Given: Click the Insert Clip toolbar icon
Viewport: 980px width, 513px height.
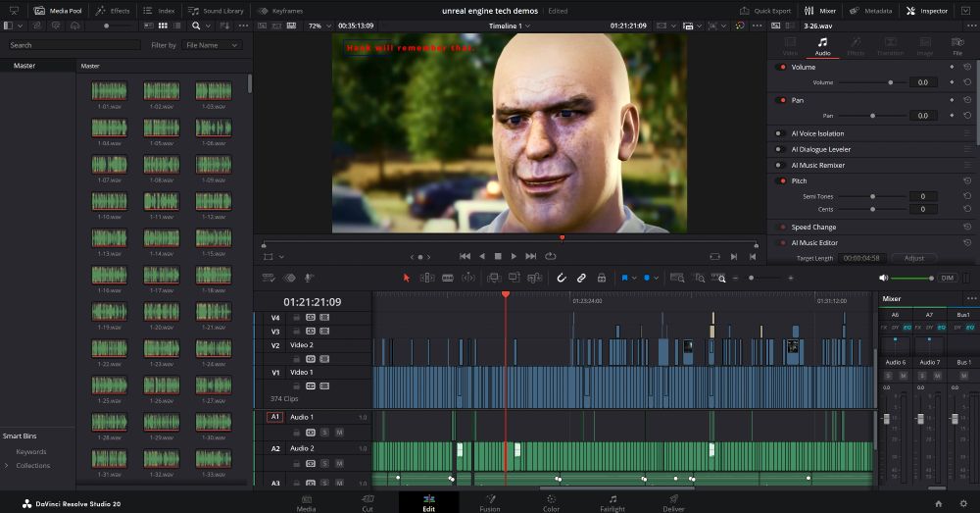Looking at the screenshot, I should (494, 278).
